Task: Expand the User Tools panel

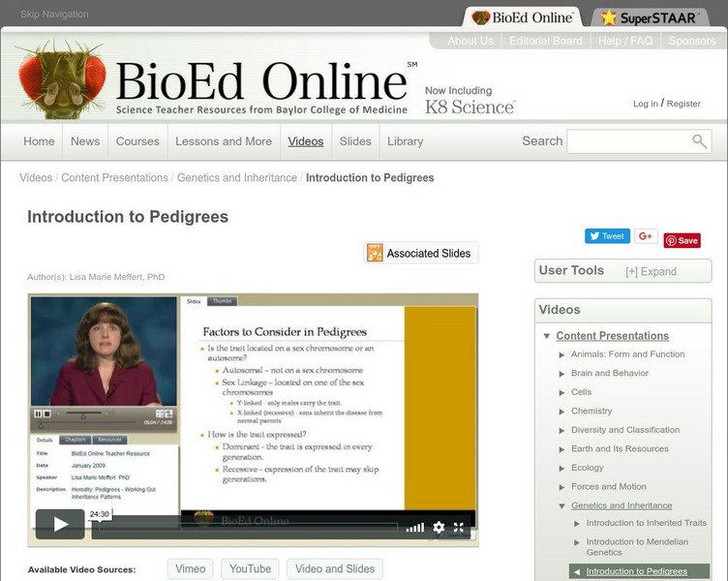Action: pos(651,272)
